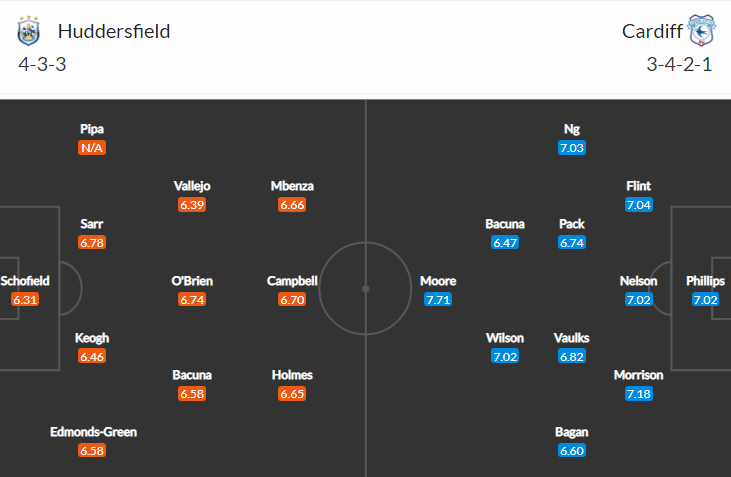Choose Bagan's 6.60 rating badge
Screen dimensions: 731x477
coord(572,451)
